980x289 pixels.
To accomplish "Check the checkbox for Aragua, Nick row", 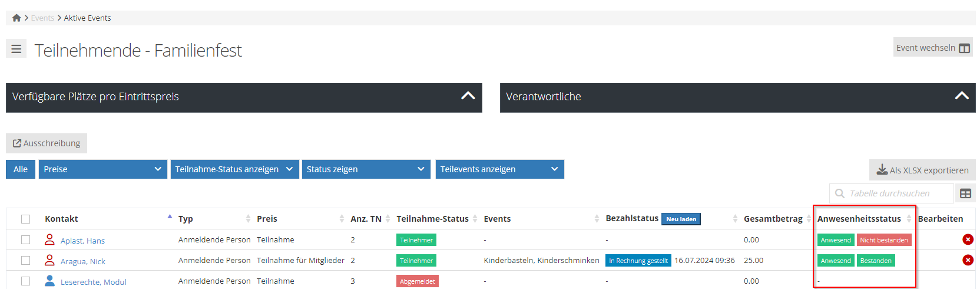I will (x=25, y=260).
